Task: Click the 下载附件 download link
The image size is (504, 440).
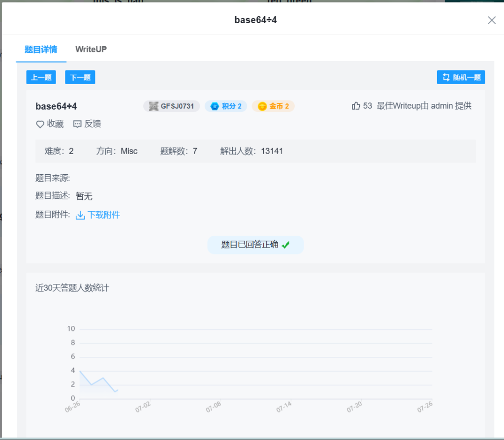Action: 103,215
